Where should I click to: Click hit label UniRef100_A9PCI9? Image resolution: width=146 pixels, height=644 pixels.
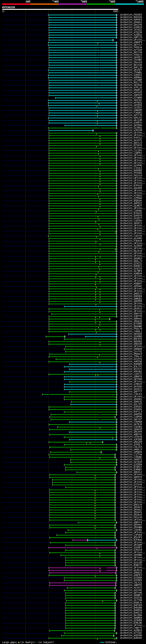point(131,37)
